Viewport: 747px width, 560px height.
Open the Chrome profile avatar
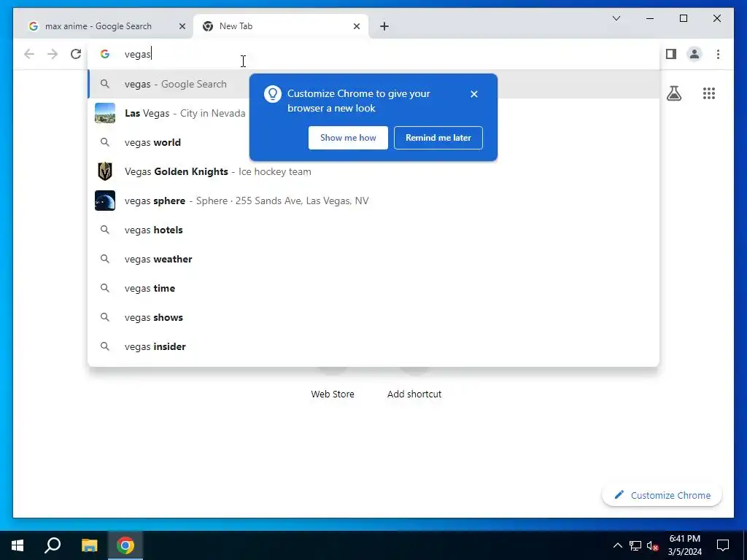[694, 54]
